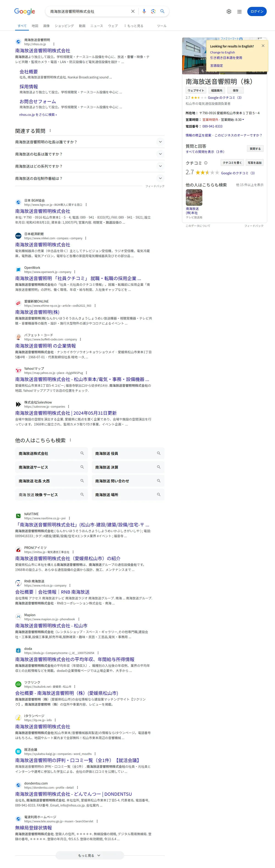Expand 南海放送の自社制作番組は question

click(90, 178)
